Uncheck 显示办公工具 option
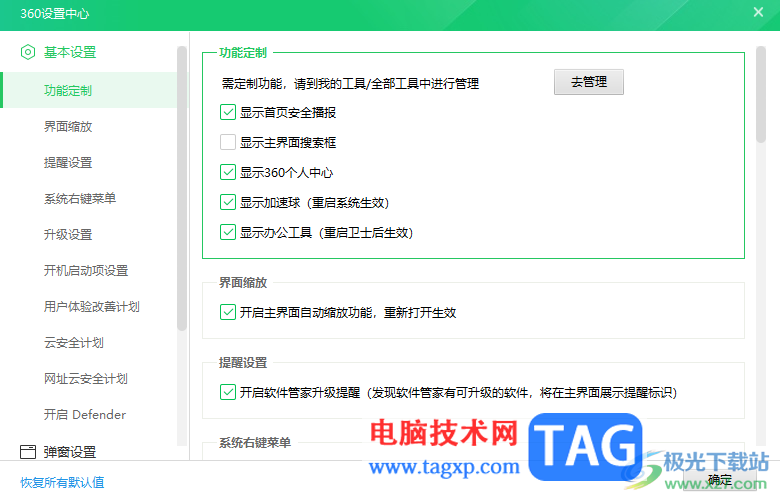Screen dimensions: 780x500 pos(228,232)
